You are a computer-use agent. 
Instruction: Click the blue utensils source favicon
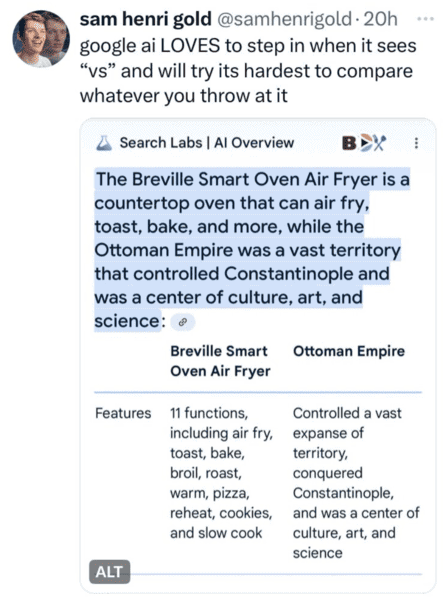click(380, 143)
